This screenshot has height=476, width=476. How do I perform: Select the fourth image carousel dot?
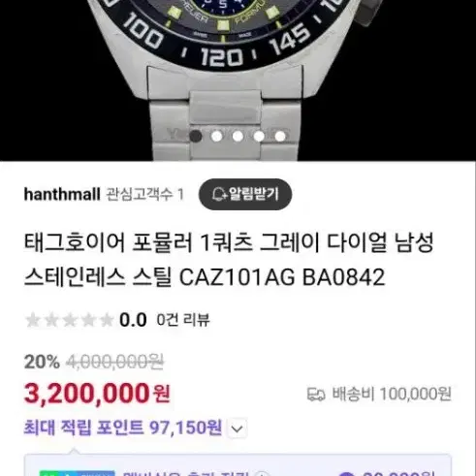click(259, 136)
